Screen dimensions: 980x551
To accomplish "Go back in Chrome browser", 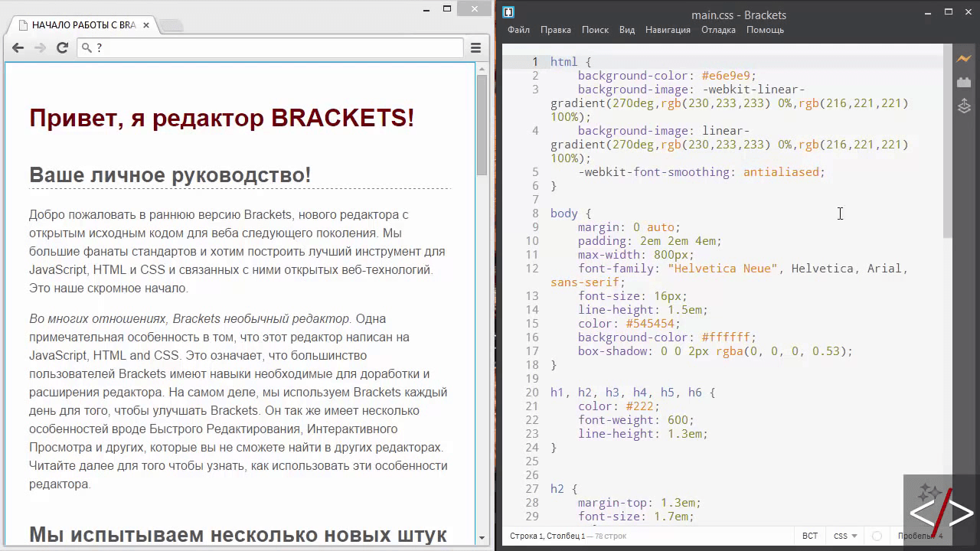I will pyautogui.click(x=18, y=47).
